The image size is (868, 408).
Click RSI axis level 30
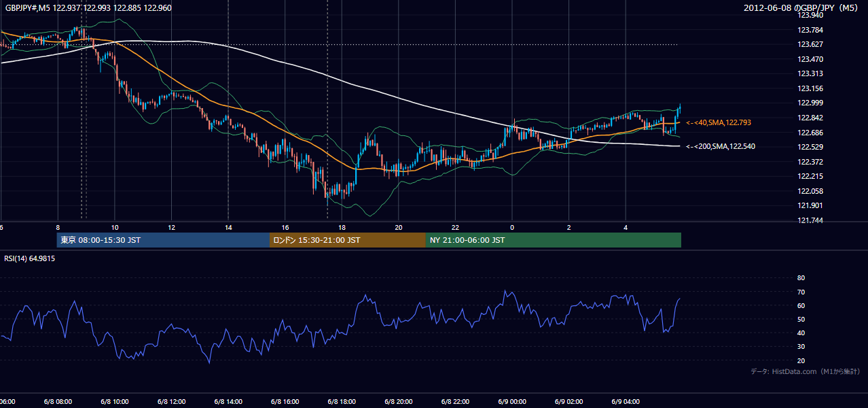(x=801, y=347)
